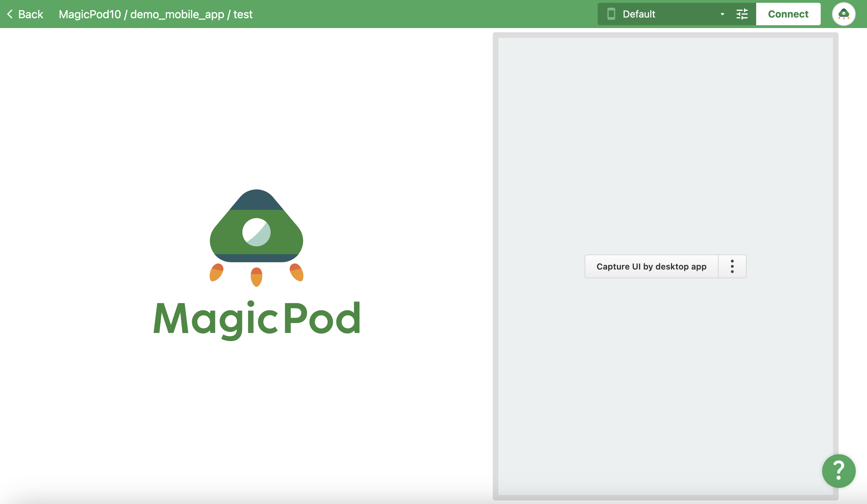Click the mobile device icon beside Default
The height and width of the screenshot is (504, 867).
(611, 14)
